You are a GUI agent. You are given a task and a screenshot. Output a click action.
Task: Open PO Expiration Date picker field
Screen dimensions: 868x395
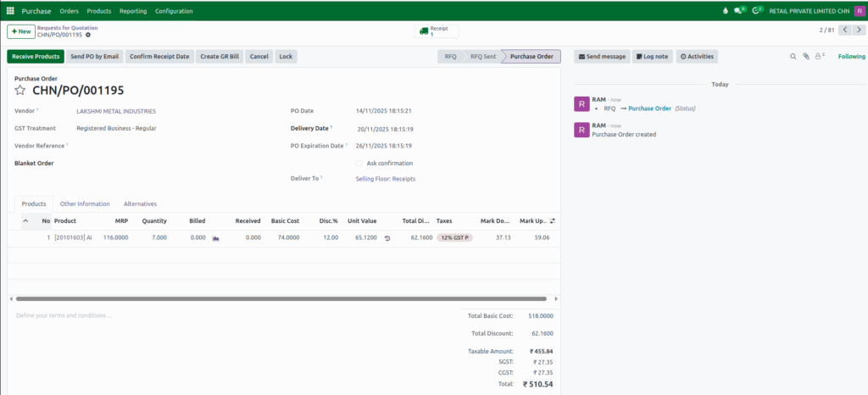(x=386, y=146)
